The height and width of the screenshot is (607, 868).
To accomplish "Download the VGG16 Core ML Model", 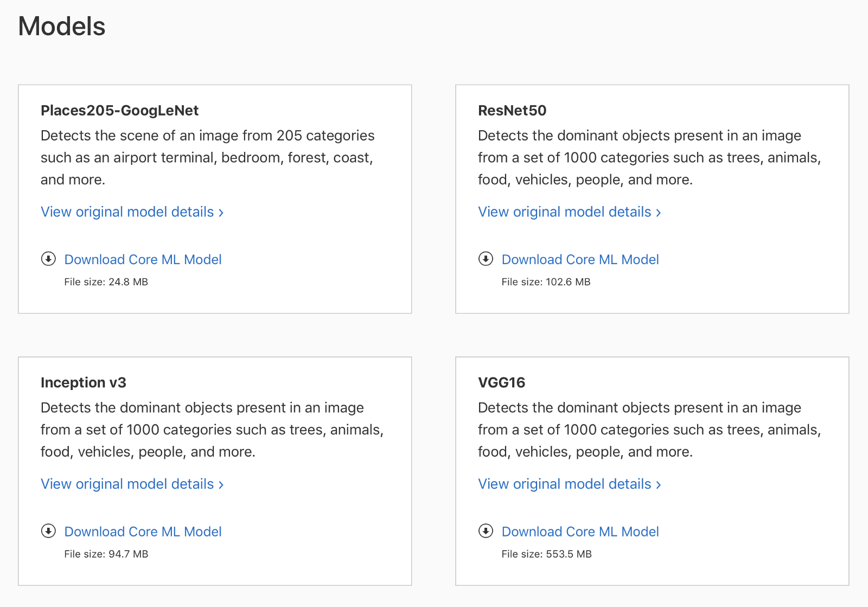I will click(580, 532).
